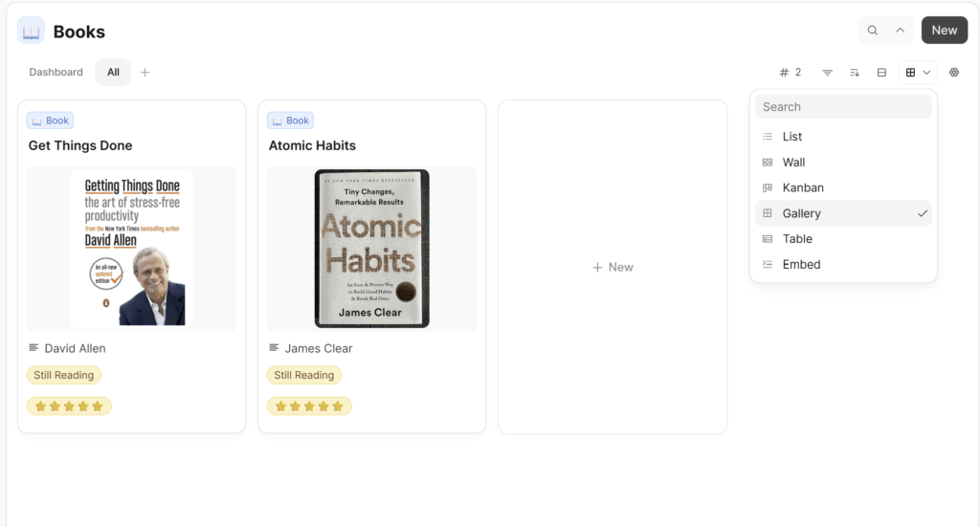Collapse header with the up chevron
The image size is (980, 527).
(900, 31)
